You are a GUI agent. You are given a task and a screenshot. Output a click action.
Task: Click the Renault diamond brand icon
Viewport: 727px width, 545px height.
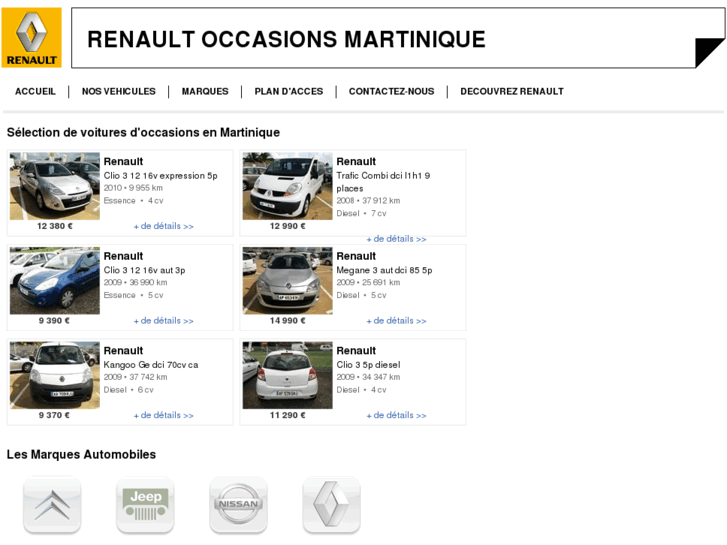coord(331,505)
